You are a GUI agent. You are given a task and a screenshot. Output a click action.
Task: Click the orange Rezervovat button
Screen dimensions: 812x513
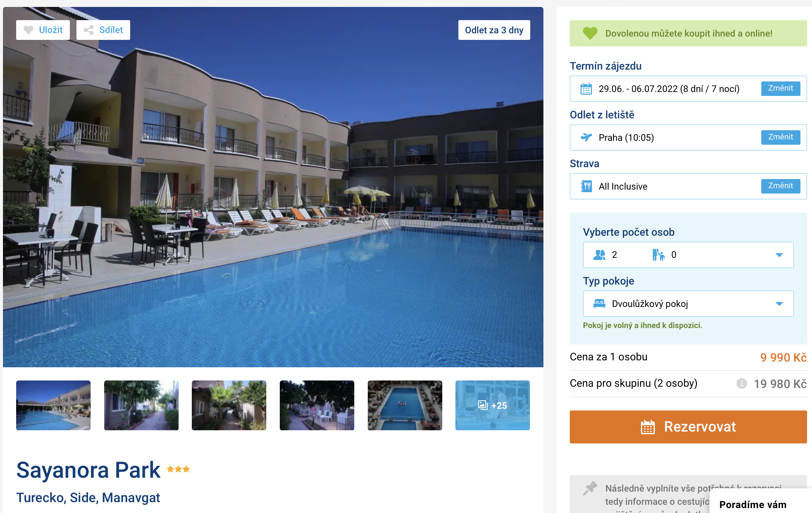(688, 427)
